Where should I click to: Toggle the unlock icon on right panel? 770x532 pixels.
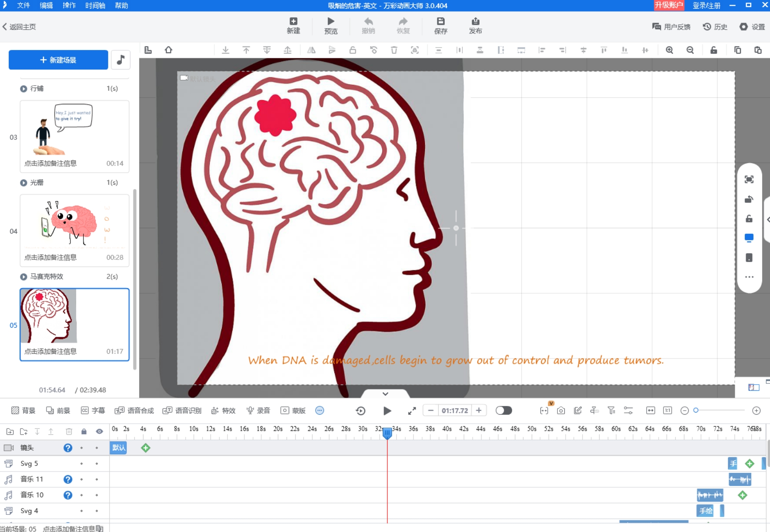(x=749, y=219)
